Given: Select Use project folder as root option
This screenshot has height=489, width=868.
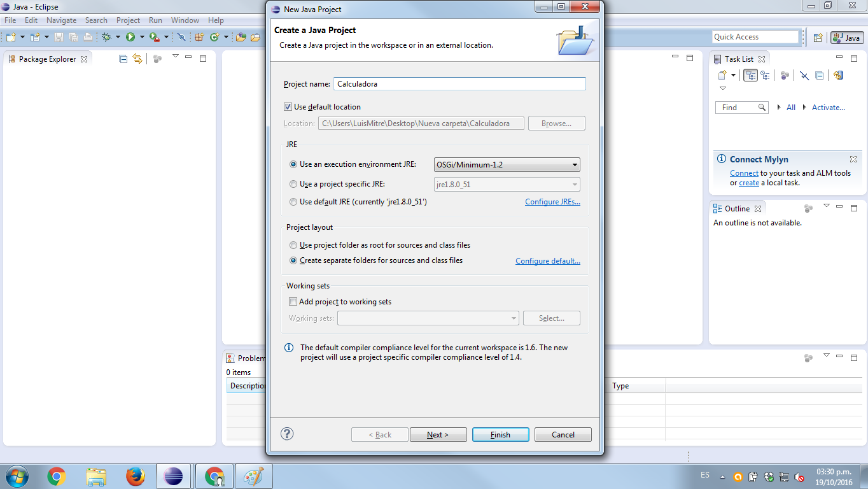Looking at the screenshot, I should [x=293, y=245].
